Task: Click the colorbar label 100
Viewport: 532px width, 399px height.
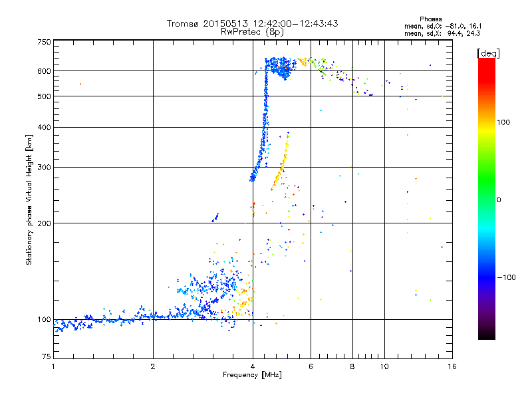Action: 503,122
